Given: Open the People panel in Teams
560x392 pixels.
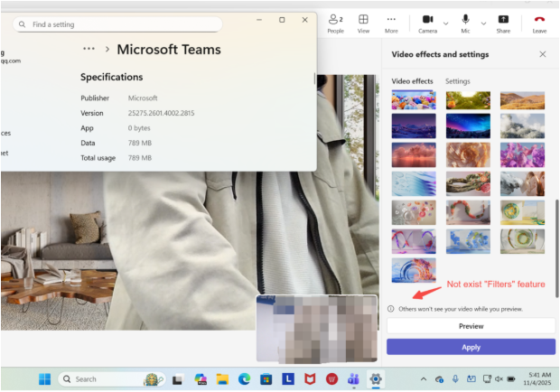Looking at the screenshot, I should pyautogui.click(x=335, y=23).
